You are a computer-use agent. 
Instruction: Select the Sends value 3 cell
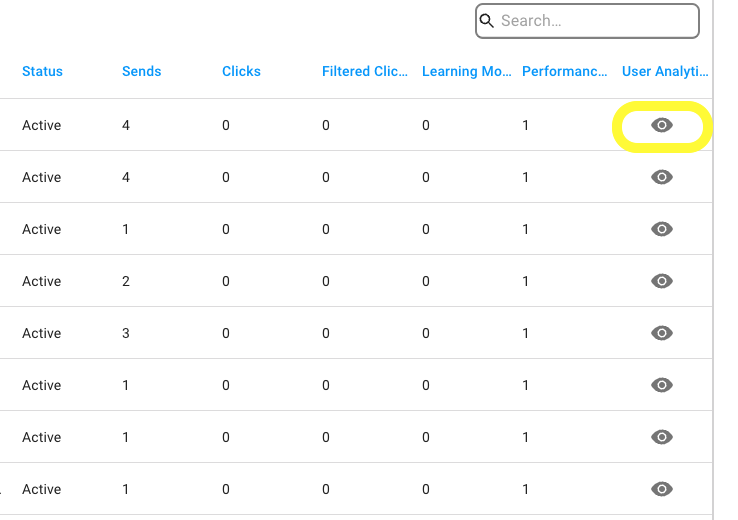click(126, 333)
